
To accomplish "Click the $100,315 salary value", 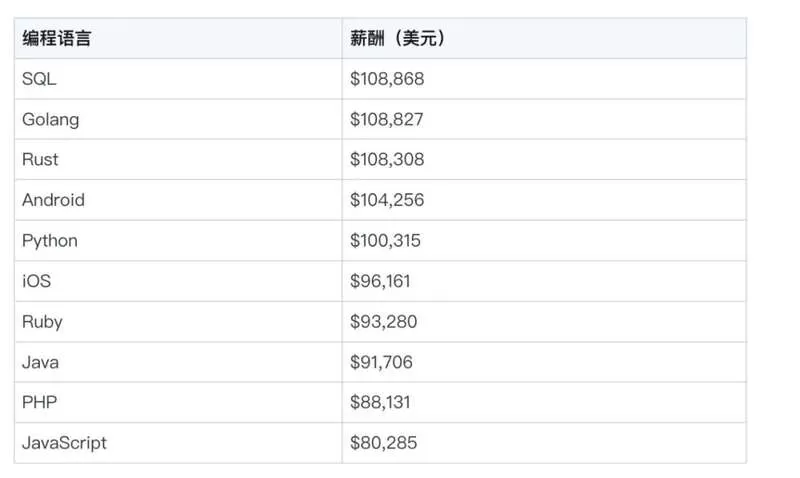I will click(385, 240).
